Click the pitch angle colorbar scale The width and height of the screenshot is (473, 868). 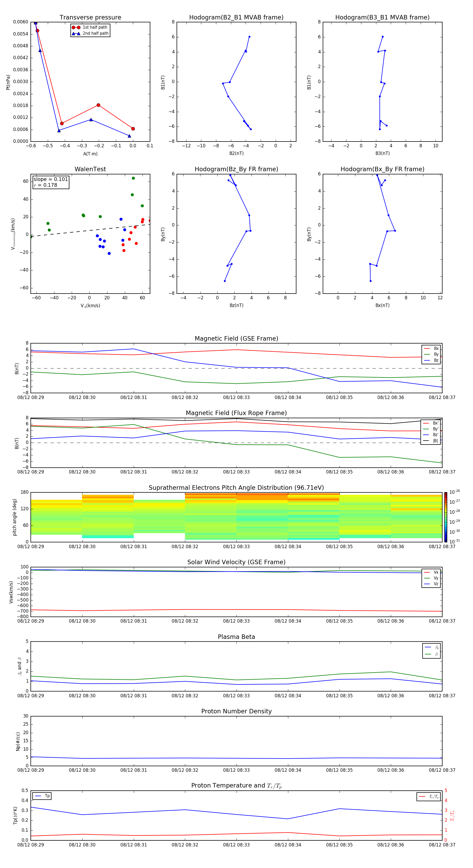[x=446, y=517]
